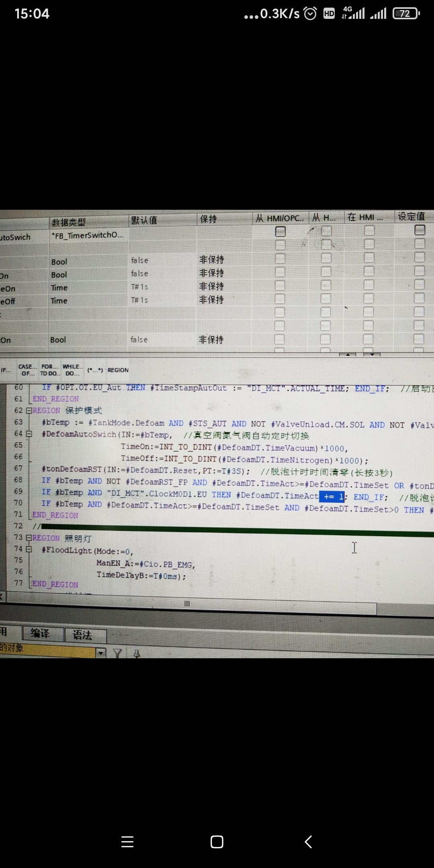Collapse the 保护模式 region at line 62
Viewport: 434px width, 868px height.
[x=29, y=411]
